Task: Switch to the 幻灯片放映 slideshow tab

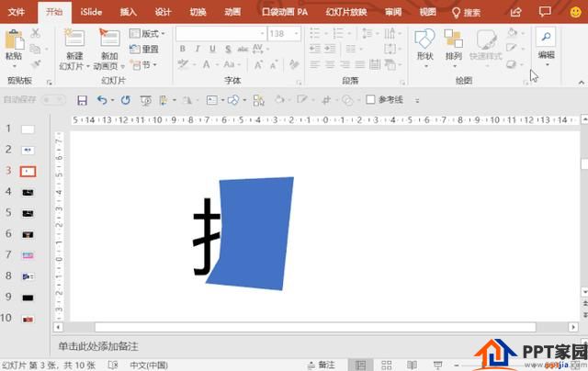Action: 346,12
